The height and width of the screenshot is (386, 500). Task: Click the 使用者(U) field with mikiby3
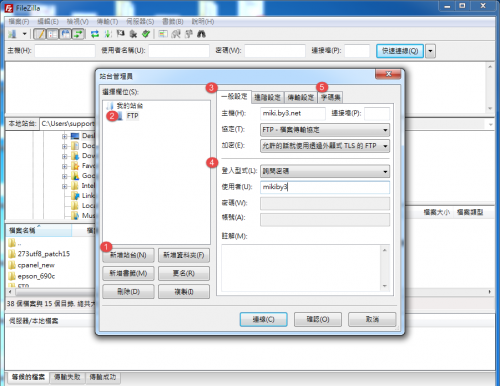(x=325, y=187)
